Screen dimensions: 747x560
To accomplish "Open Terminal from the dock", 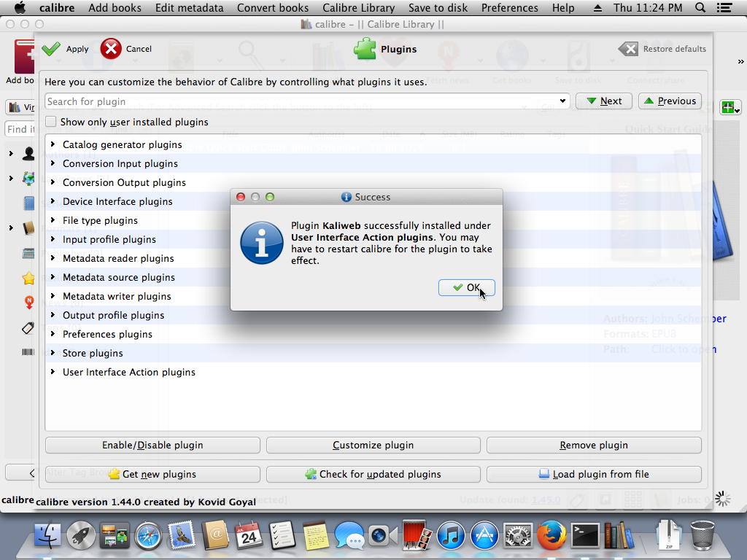I will click(586, 535).
